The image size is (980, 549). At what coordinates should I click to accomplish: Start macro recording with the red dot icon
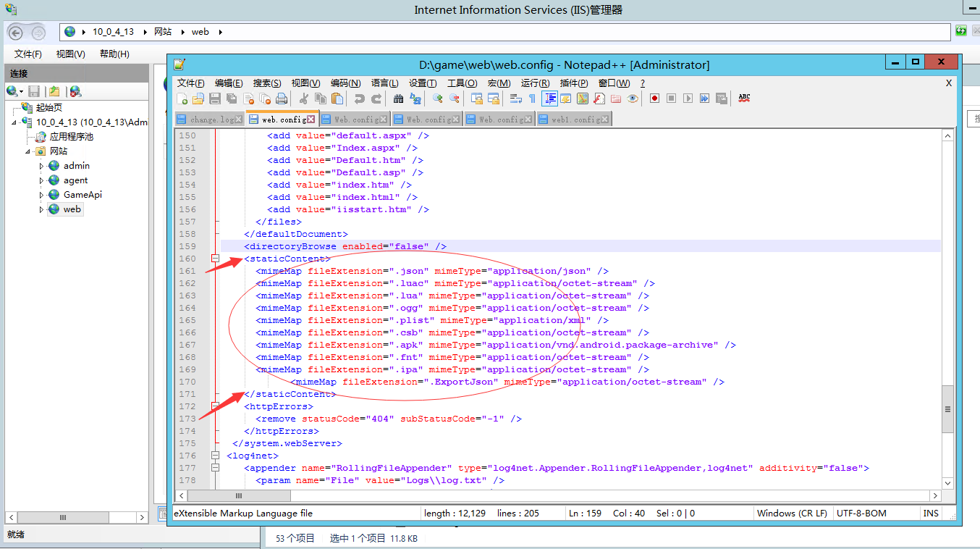click(x=654, y=99)
